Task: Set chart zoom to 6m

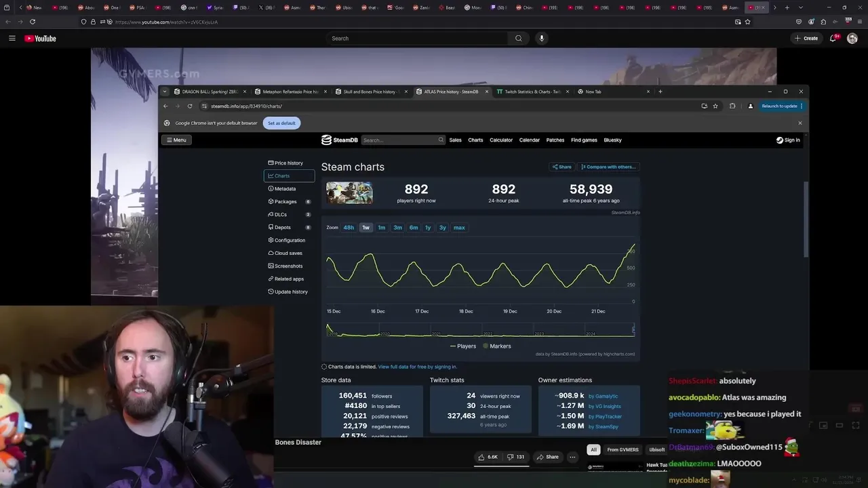Action: click(x=414, y=228)
